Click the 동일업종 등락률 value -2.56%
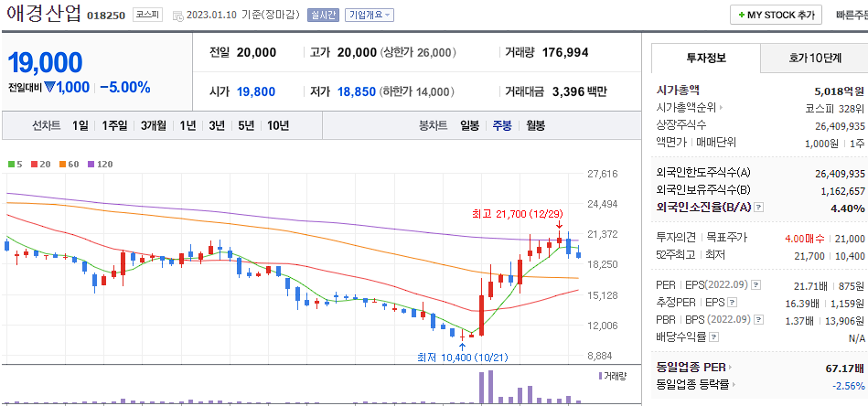Screen dimensions: 868x406 click(849, 385)
